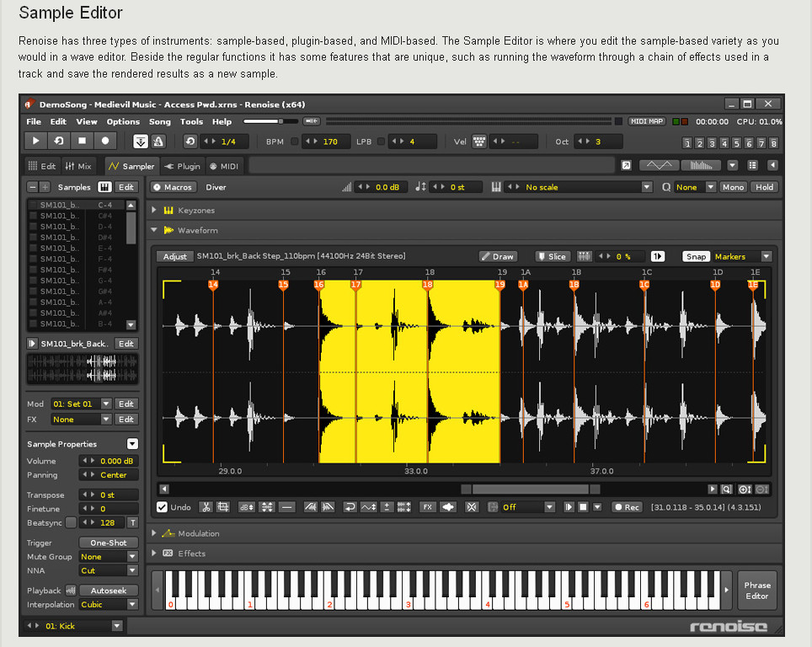Start song playback with the Play button
The height and width of the screenshot is (647, 812).
[35, 141]
